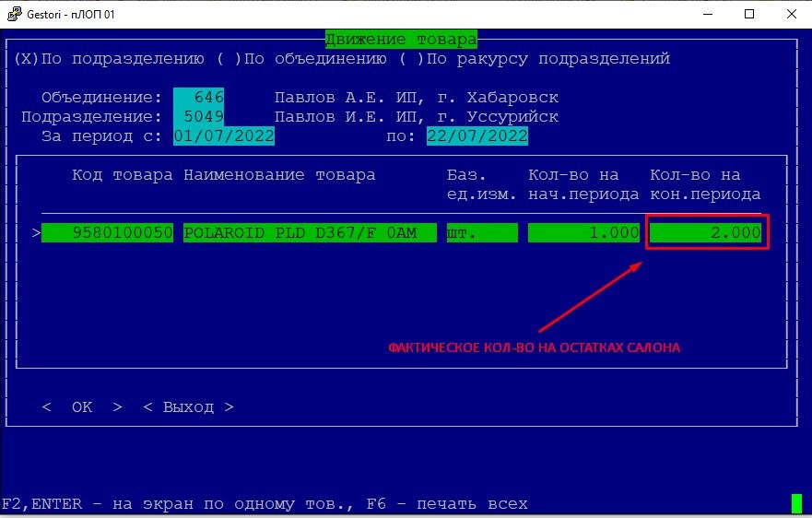This screenshot has width=812, height=518.
Task: Maximize the Gestori window
Action: (748, 14)
